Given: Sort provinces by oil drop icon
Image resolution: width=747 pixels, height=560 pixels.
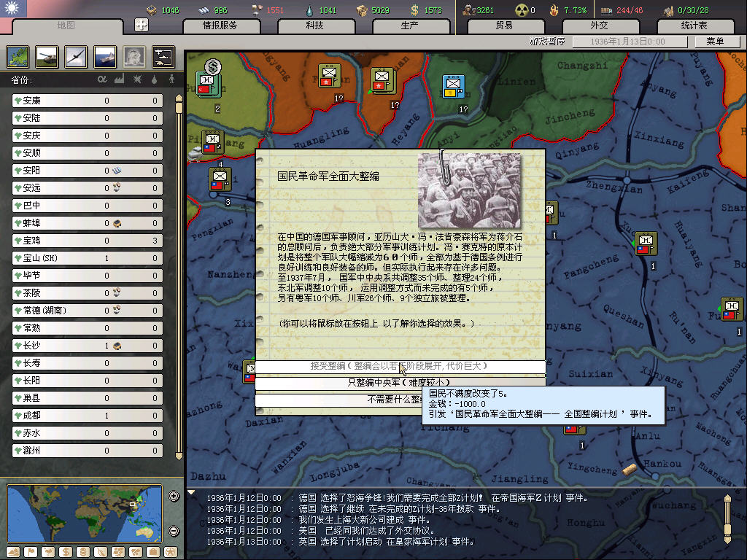Looking at the screenshot, I should tap(154, 79).
